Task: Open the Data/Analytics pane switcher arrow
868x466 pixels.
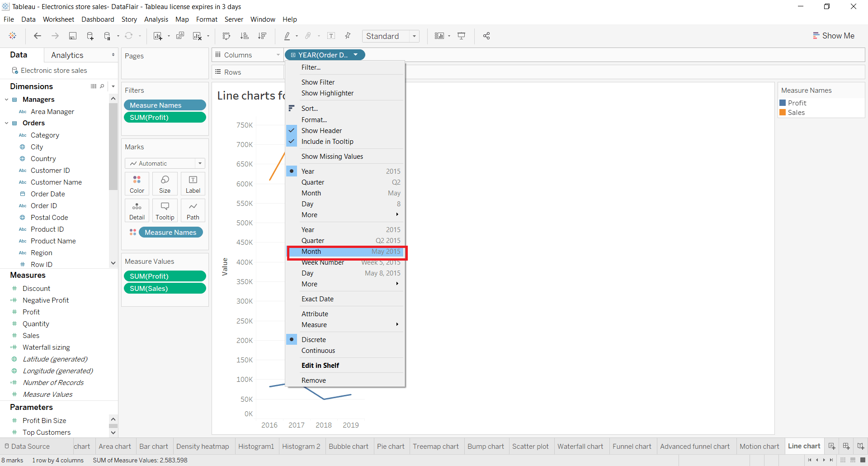Action: pos(113,55)
